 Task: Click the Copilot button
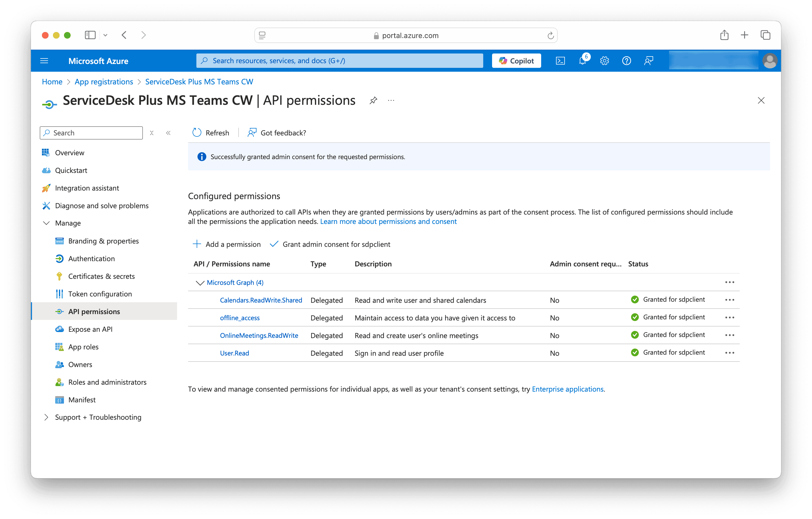516,61
